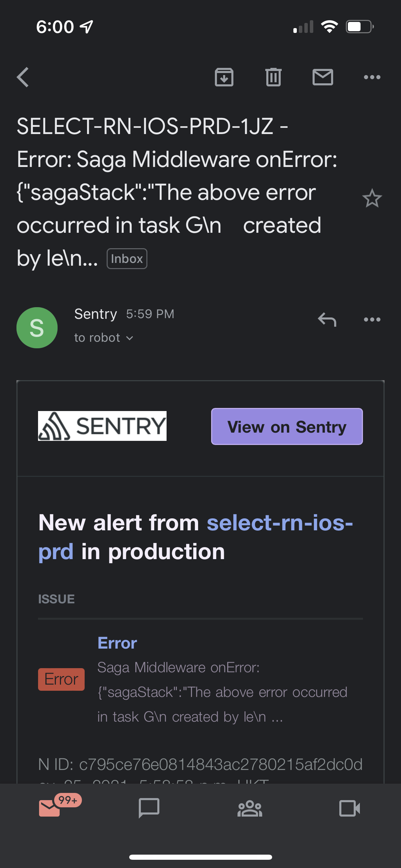
Task: Switch to the Chat tab
Action: (149, 808)
